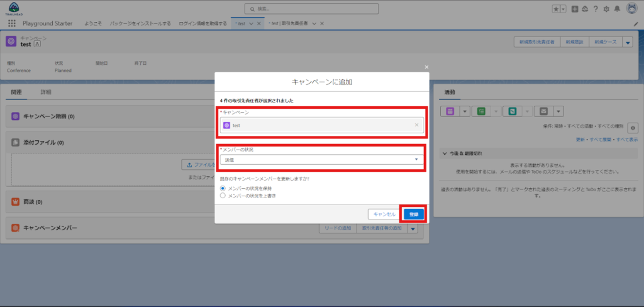The width and height of the screenshot is (644, 307).
Task: Select the メンバーの状況を保持 radio option
Action: pyautogui.click(x=223, y=188)
